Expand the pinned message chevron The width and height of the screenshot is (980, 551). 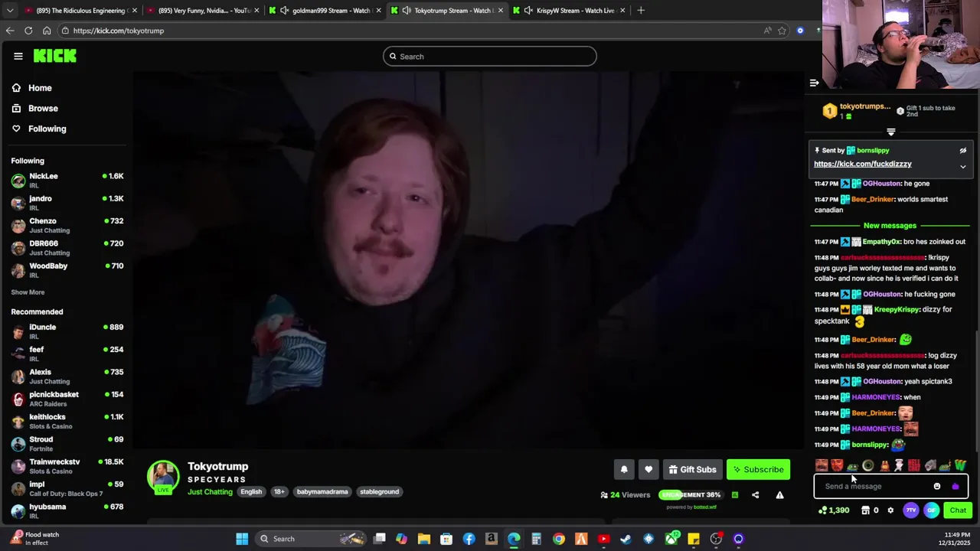[963, 167]
